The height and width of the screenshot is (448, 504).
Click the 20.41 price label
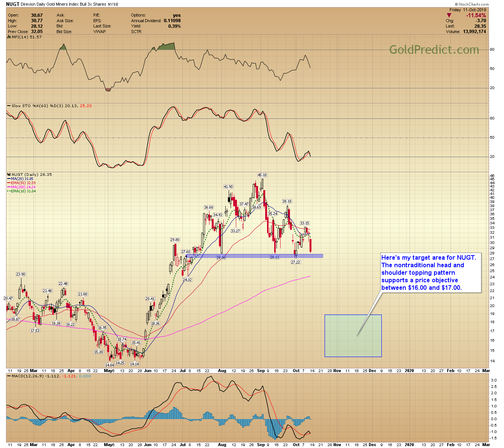150,298
